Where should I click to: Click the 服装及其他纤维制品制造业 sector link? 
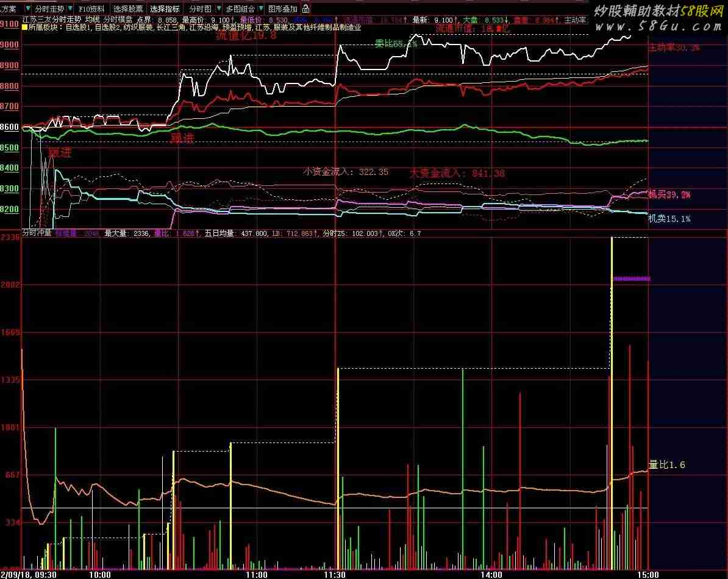pos(318,27)
